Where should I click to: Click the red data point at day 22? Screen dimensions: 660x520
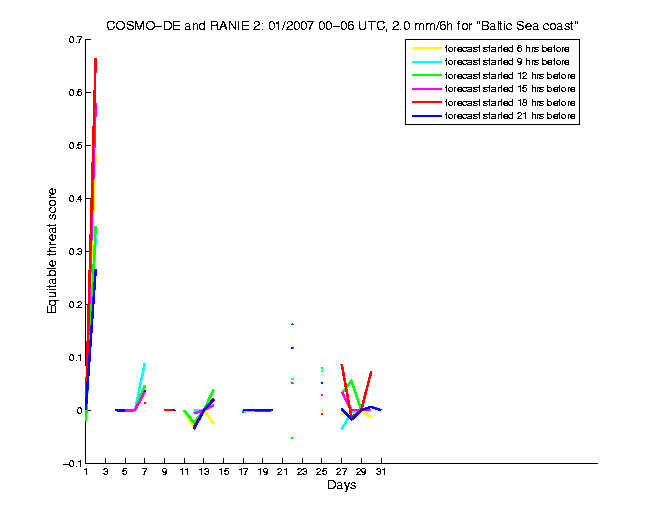point(292,324)
